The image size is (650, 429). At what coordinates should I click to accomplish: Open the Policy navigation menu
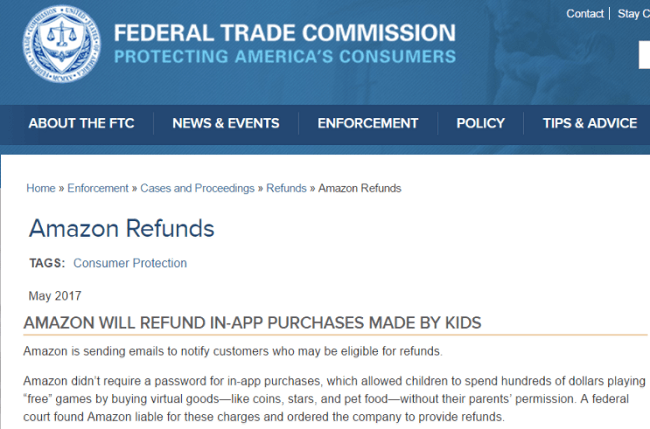[480, 123]
